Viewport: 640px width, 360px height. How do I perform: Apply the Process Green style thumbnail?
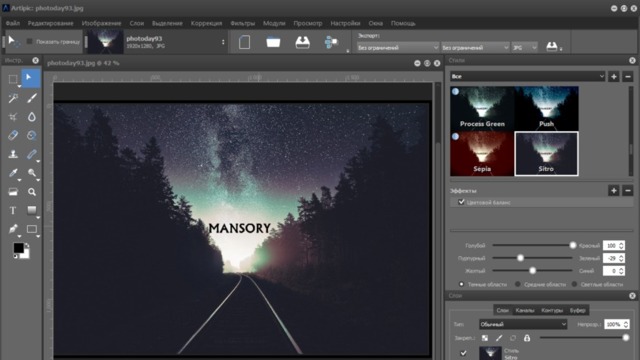pyautogui.click(x=482, y=108)
